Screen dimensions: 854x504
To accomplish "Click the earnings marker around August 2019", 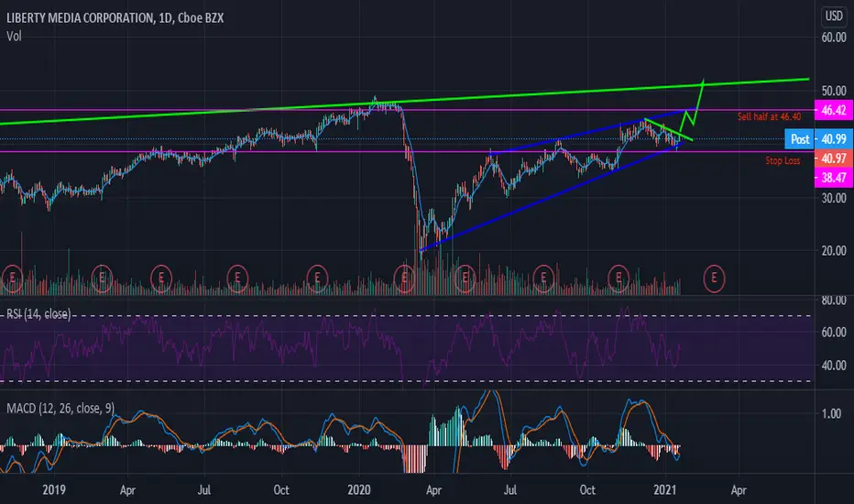I will point(237,279).
